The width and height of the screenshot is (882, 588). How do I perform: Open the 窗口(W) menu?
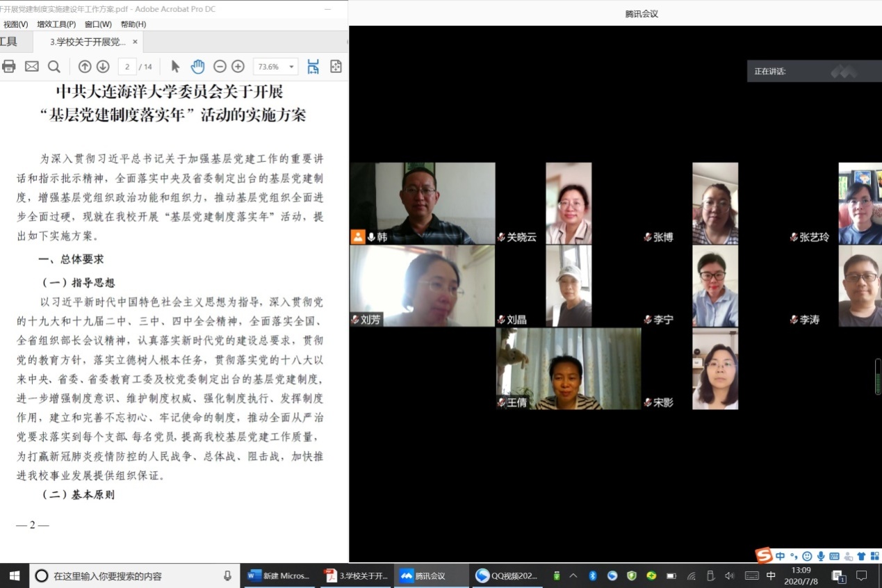pos(98,24)
